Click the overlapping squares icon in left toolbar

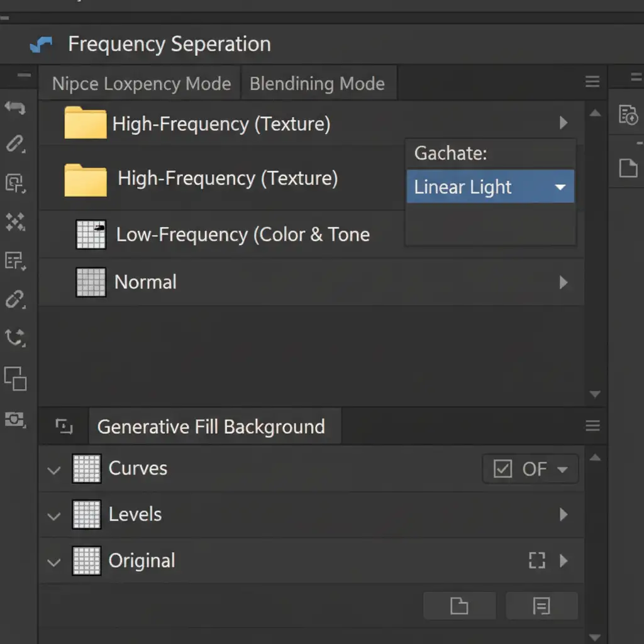tap(15, 378)
